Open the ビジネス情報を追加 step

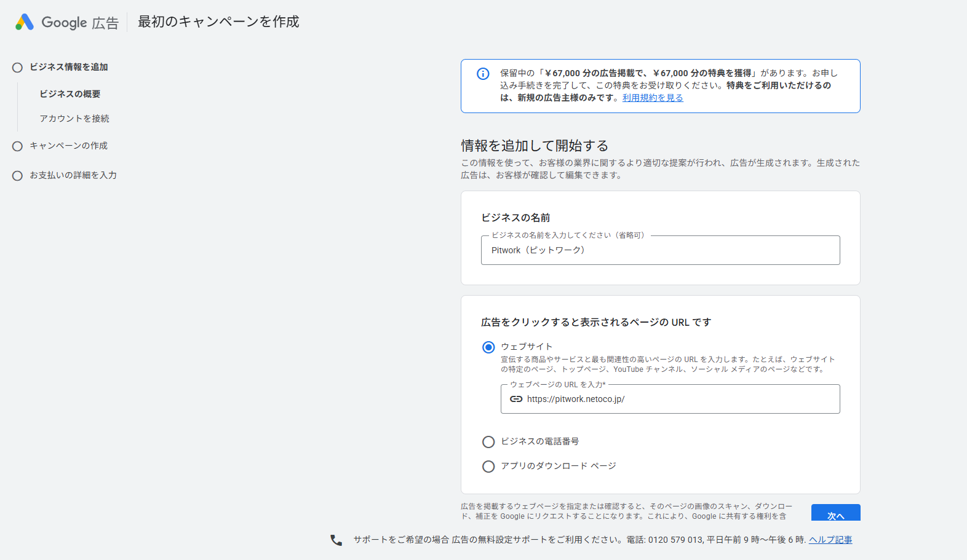69,67
